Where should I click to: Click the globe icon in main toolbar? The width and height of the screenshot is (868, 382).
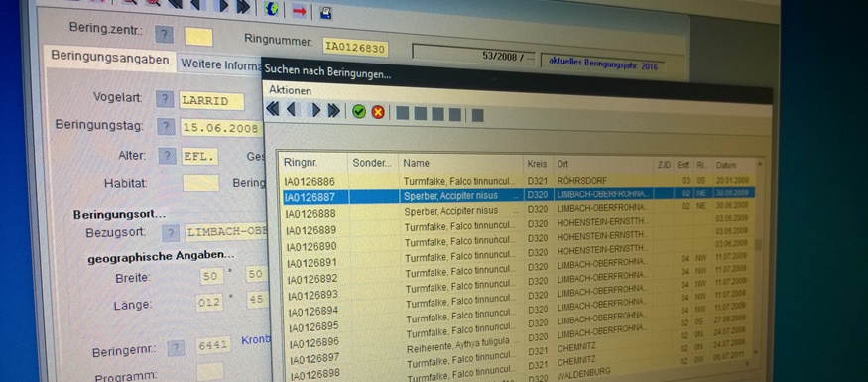pos(271,8)
